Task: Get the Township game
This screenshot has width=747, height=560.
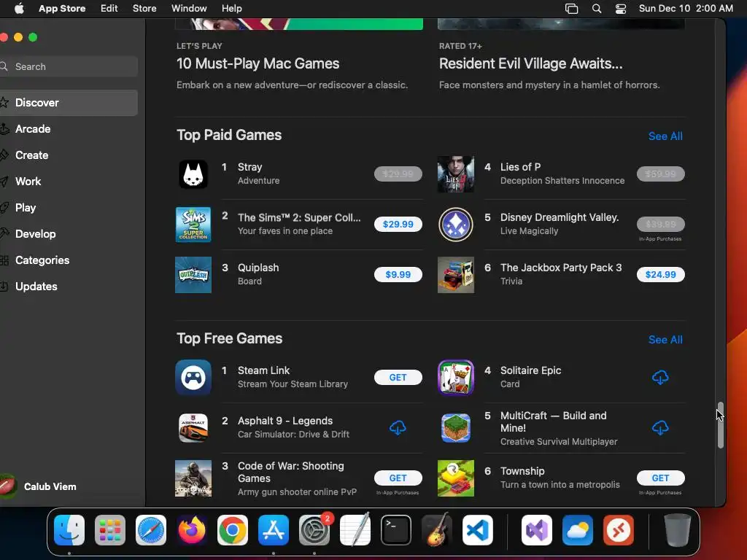Action: [x=660, y=478]
